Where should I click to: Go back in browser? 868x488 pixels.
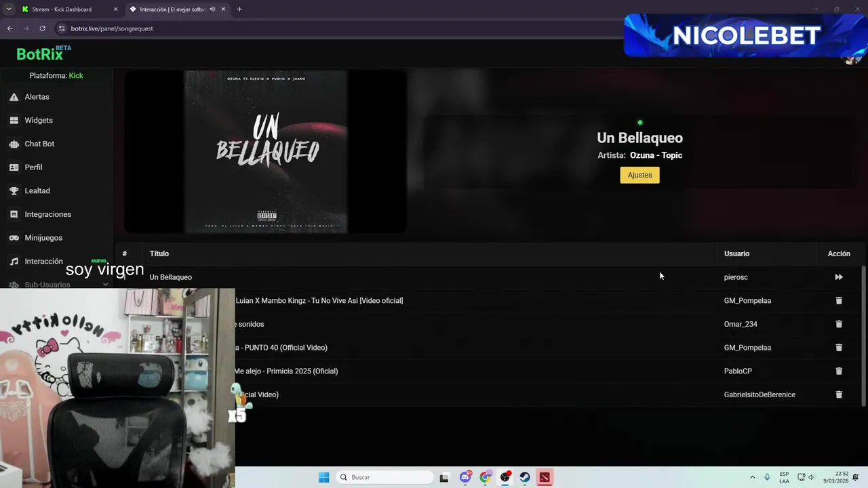(9, 28)
